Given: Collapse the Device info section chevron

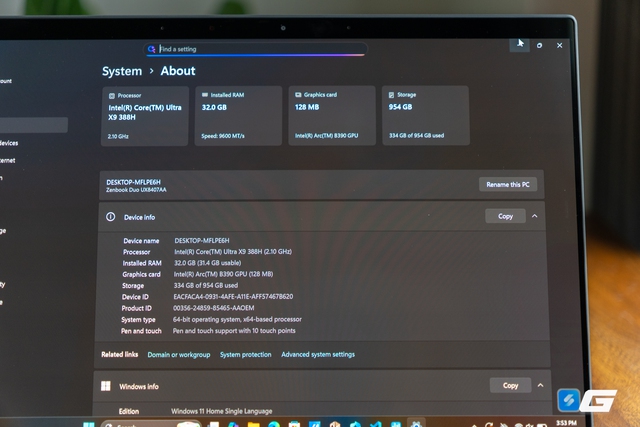Looking at the screenshot, I should coord(535,216).
